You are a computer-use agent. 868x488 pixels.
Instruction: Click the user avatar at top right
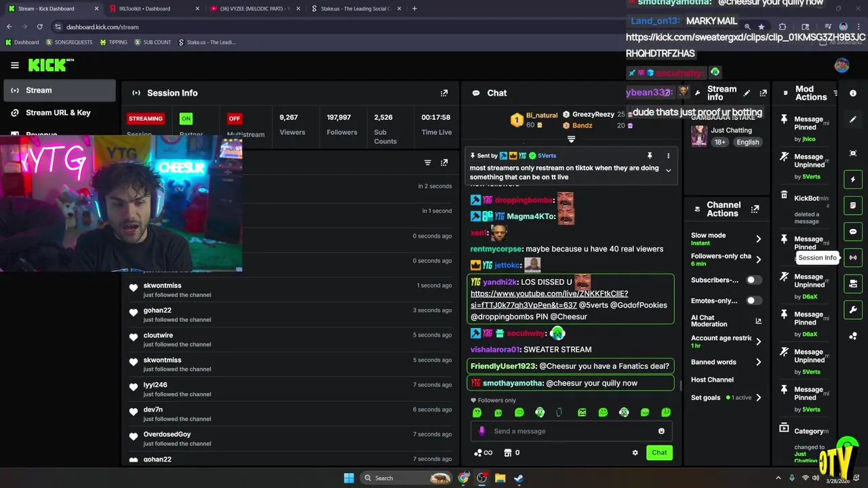point(842,65)
